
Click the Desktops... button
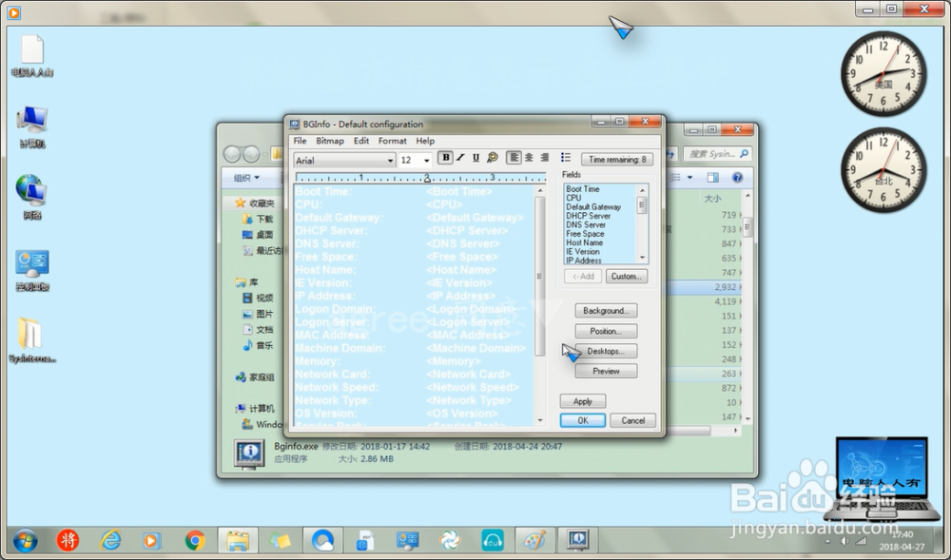click(x=606, y=352)
